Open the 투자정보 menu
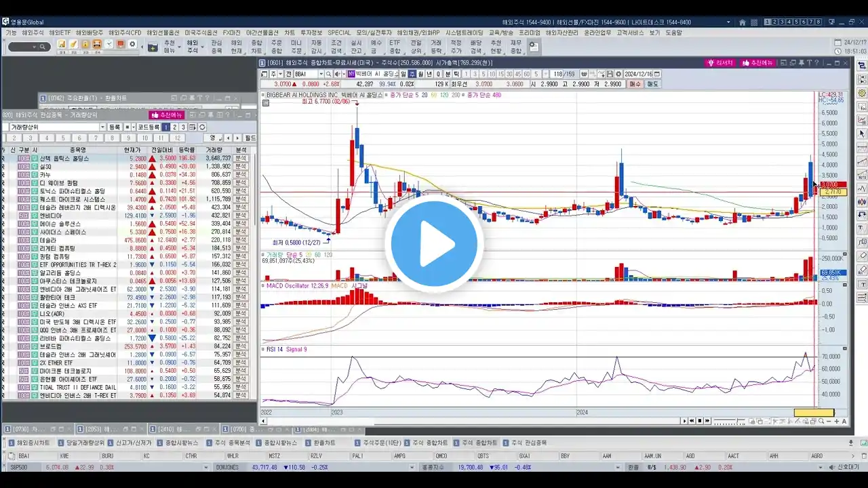 311,33
